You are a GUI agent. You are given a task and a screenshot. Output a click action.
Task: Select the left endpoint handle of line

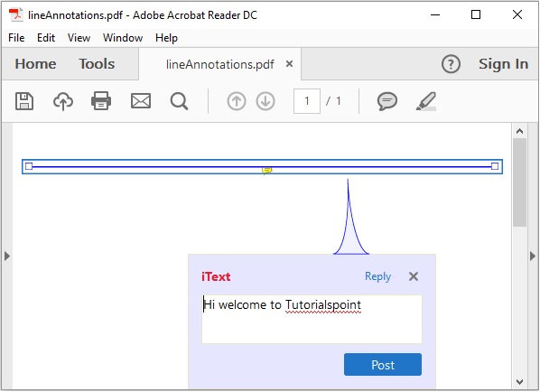coord(29,166)
